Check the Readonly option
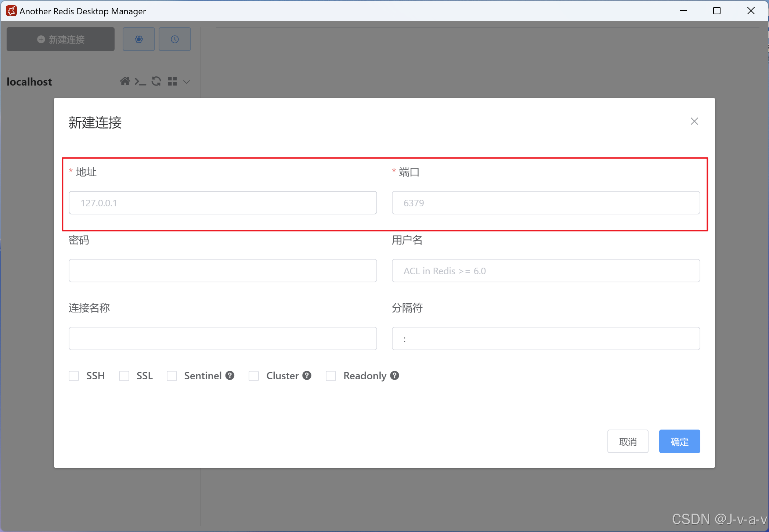 331,376
